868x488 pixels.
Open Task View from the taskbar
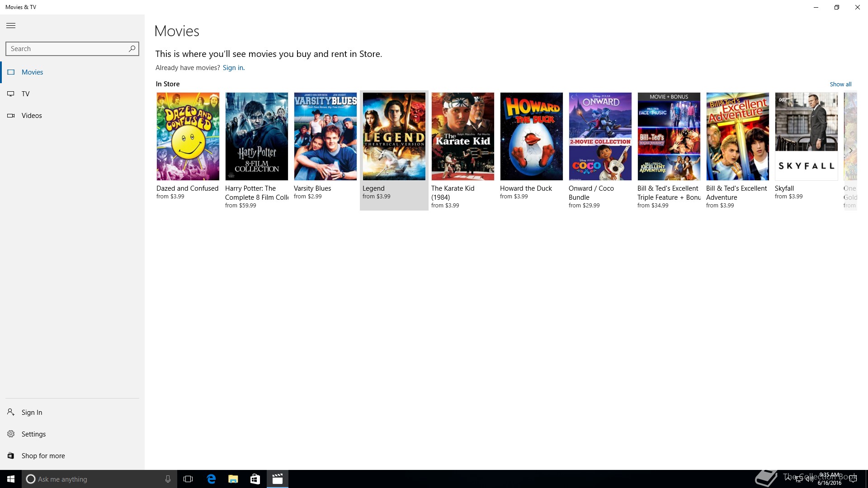click(x=188, y=479)
